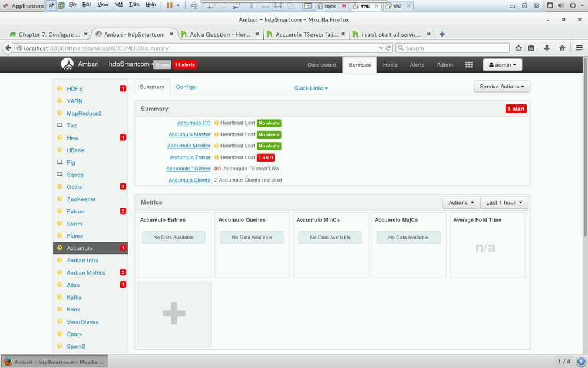Select the Summary tab
This screenshot has width=588, height=368.
[x=152, y=87]
